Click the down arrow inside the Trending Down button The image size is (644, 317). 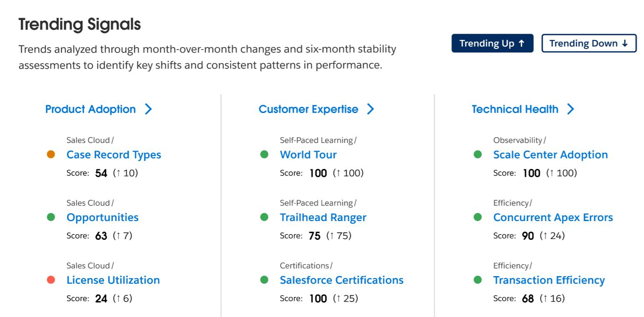624,43
